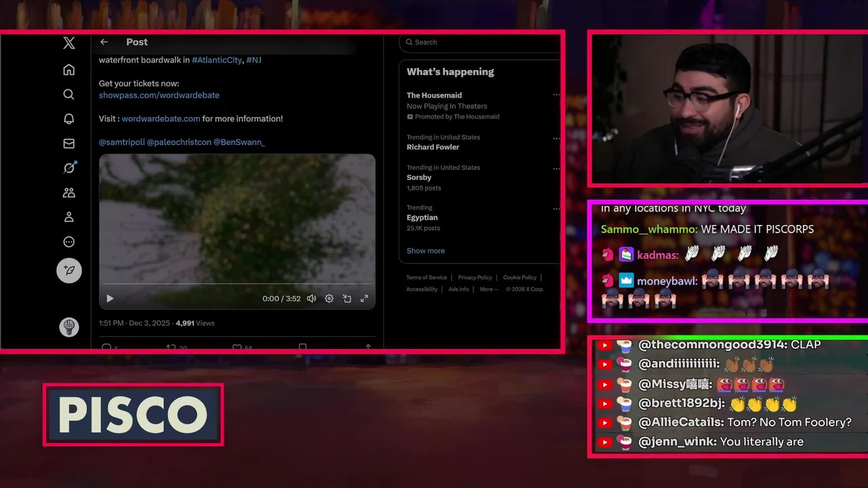Open @paleochristcon mention
This screenshot has height=488, width=868.
(x=179, y=142)
